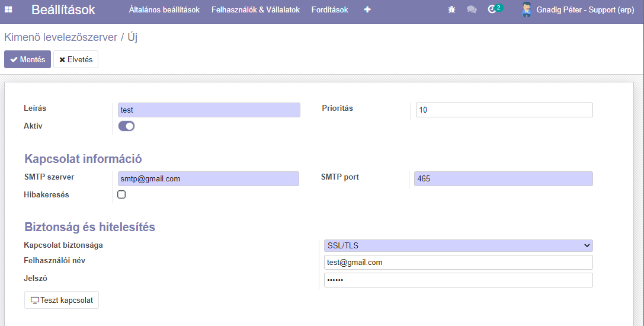Screen dimensions: 644x326
Task: Click the Jelszó password field
Action: pos(459,280)
